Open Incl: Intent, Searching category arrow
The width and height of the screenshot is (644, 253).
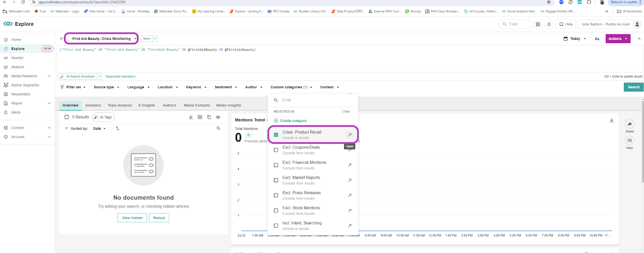350,226
